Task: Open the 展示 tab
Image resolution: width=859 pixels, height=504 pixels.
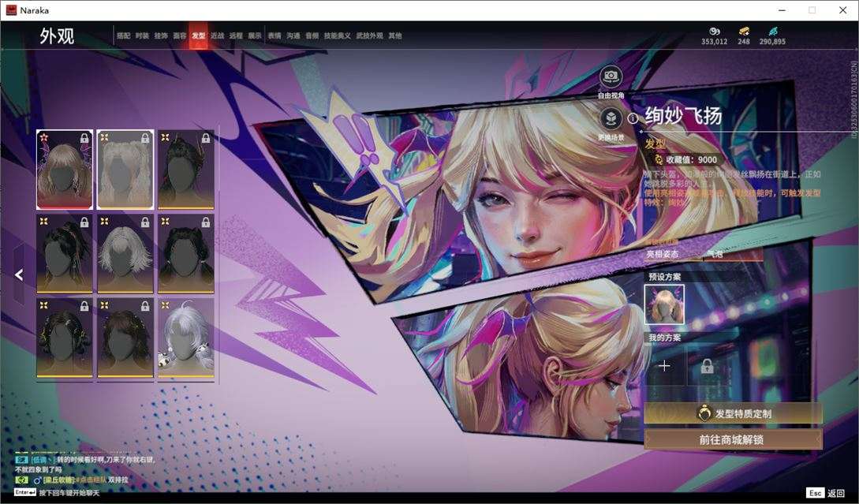Action: [255, 35]
